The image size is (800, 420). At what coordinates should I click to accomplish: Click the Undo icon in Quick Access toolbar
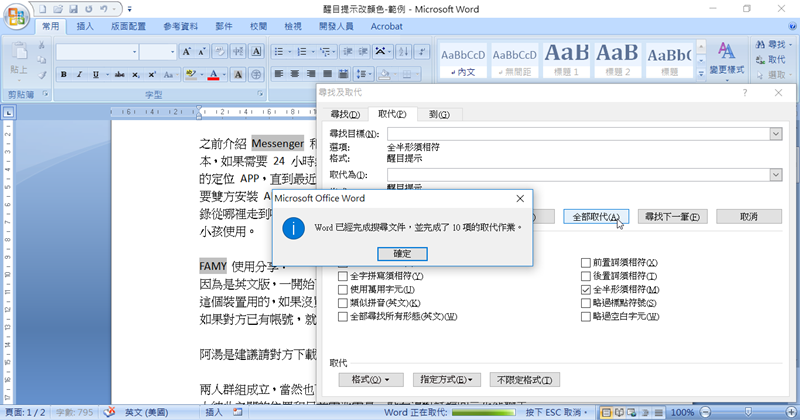coord(104,9)
